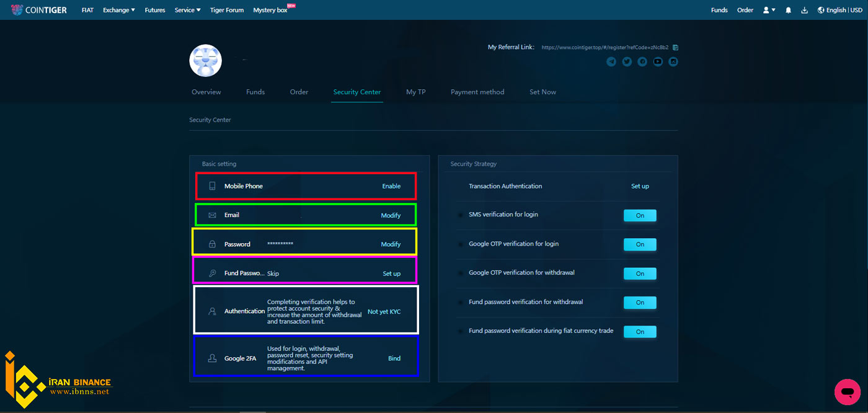Switch to the My TP tab

point(416,92)
